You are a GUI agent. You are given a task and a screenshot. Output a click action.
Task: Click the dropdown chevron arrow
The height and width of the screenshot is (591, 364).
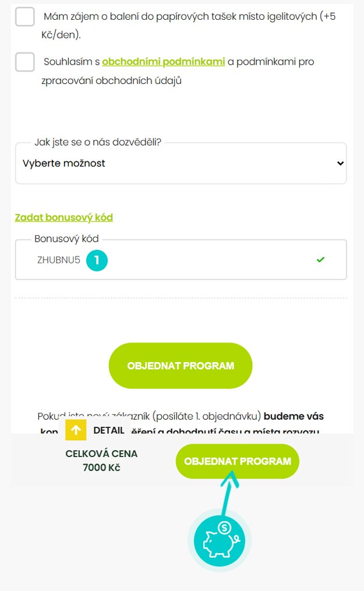[341, 164]
